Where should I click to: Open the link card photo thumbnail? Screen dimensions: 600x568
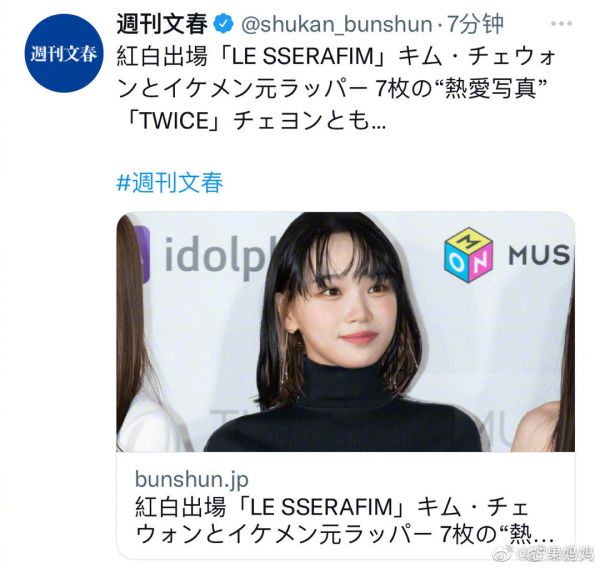(x=346, y=332)
